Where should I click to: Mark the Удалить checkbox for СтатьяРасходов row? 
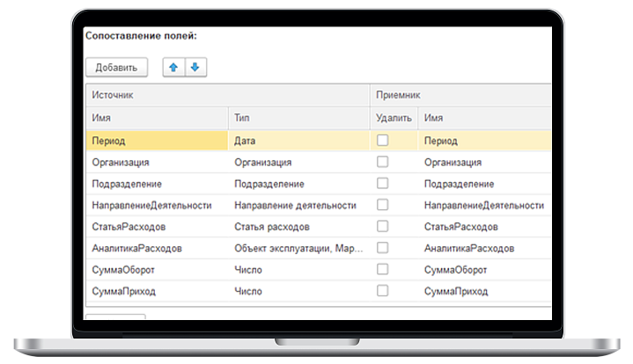click(382, 227)
